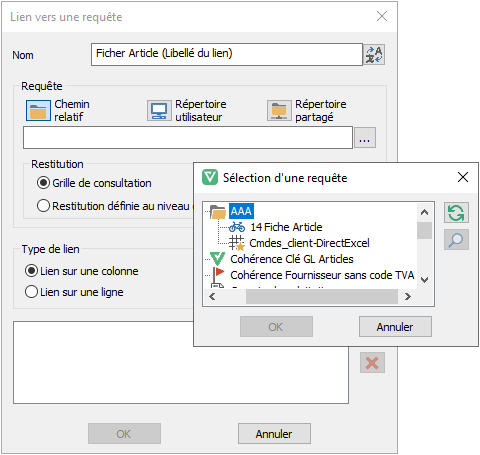Viewport: 480px width, 455px height.
Task: Click Annuler in Sélection d'une requête dialog
Action: coord(395,327)
